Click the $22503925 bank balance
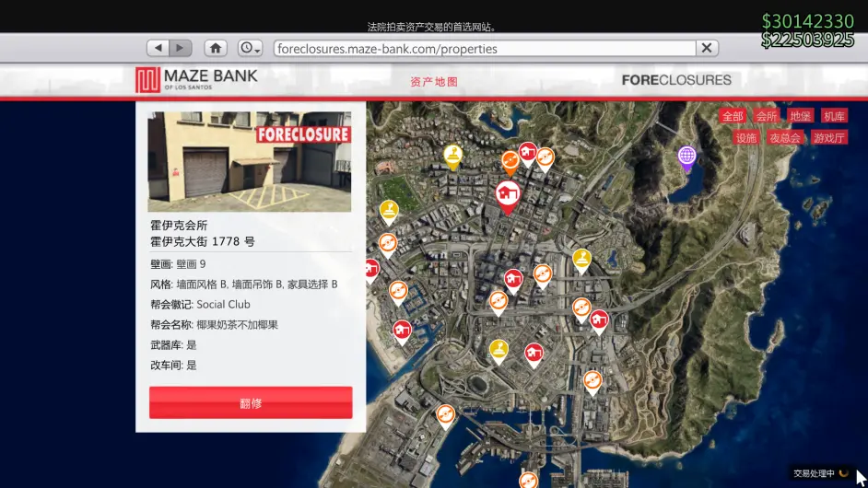 click(x=808, y=40)
